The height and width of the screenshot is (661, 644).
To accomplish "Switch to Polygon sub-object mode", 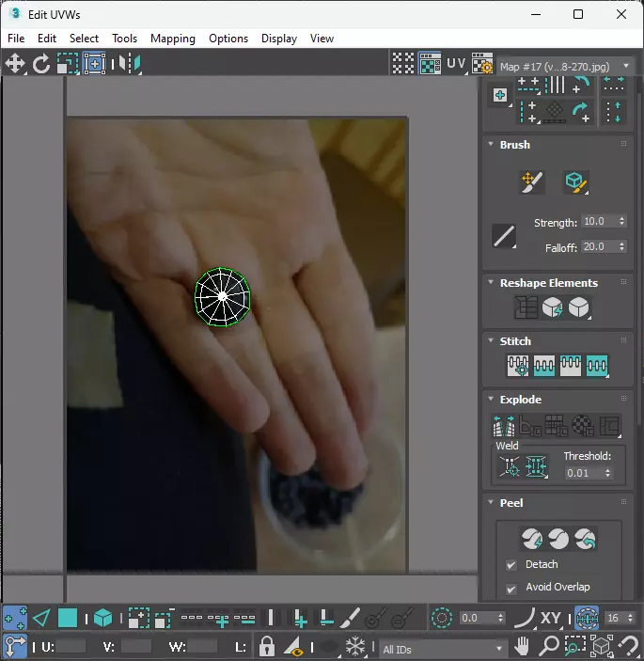I will [68, 619].
